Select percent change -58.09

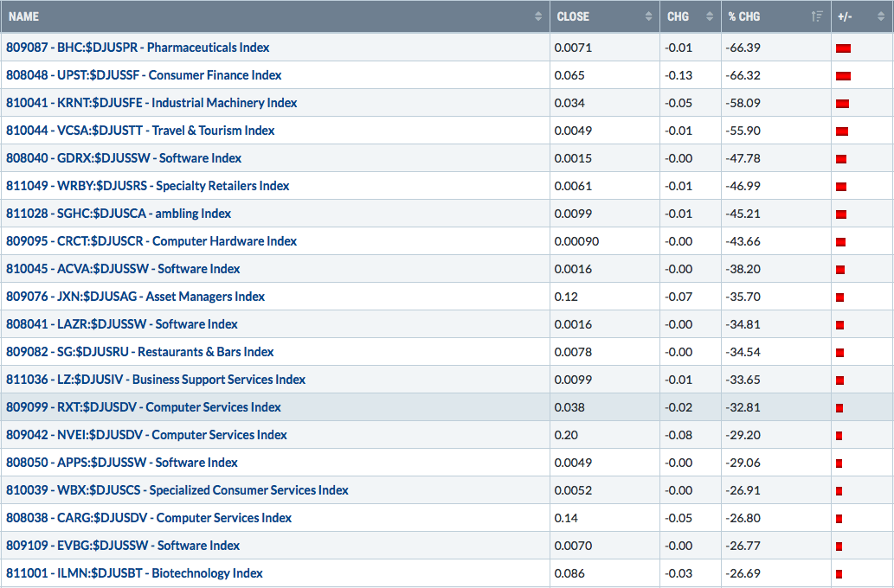(743, 103)
